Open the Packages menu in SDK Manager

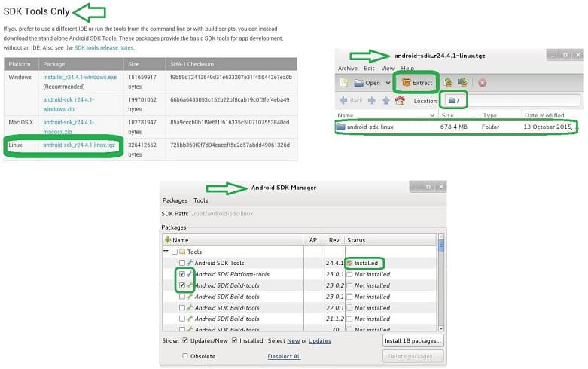(175, 200)
